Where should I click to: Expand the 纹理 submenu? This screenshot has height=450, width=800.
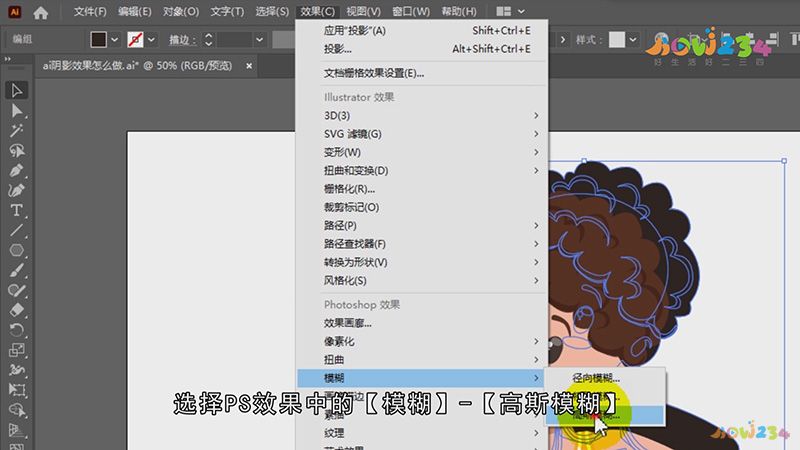point(422,434)
